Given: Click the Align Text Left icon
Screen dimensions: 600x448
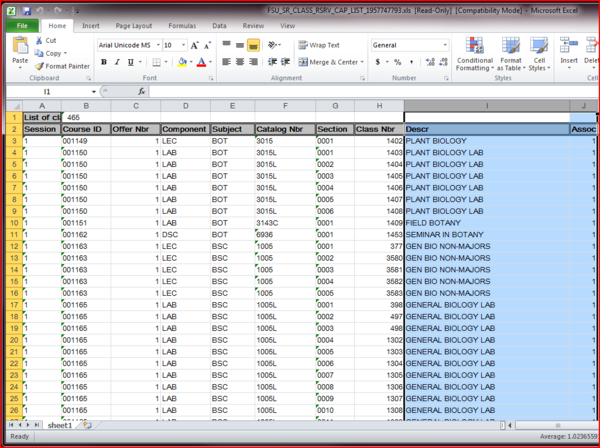Looking at the screenshot, I should [227, 62].
